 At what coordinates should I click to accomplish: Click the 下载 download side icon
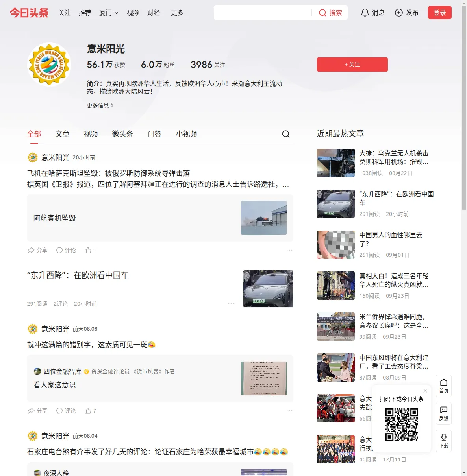pyautogui.click(x=444, y=441)
